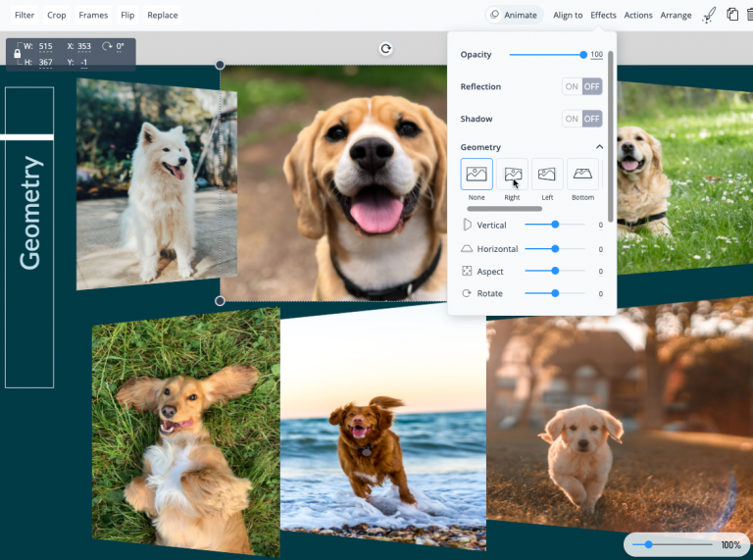Click the Crop button

click(56, 16)
